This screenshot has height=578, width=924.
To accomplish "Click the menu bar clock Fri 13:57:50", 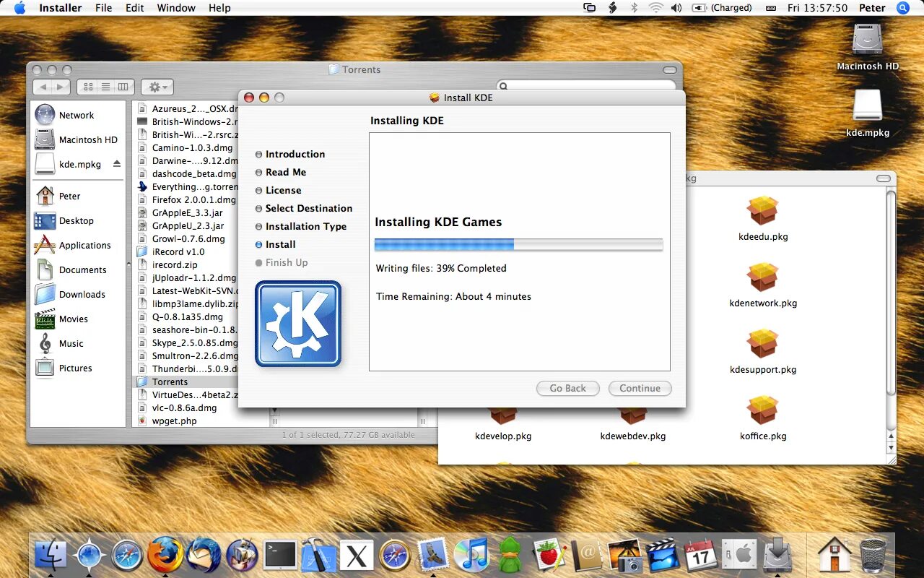I will tap(817, 8).
